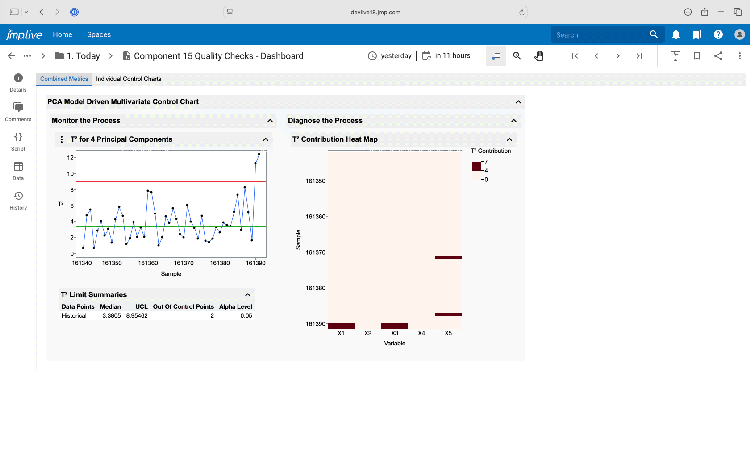Screen dimensions: 750x469
Task: Open the bookmarks icon in header
Action: coord(697,34)
